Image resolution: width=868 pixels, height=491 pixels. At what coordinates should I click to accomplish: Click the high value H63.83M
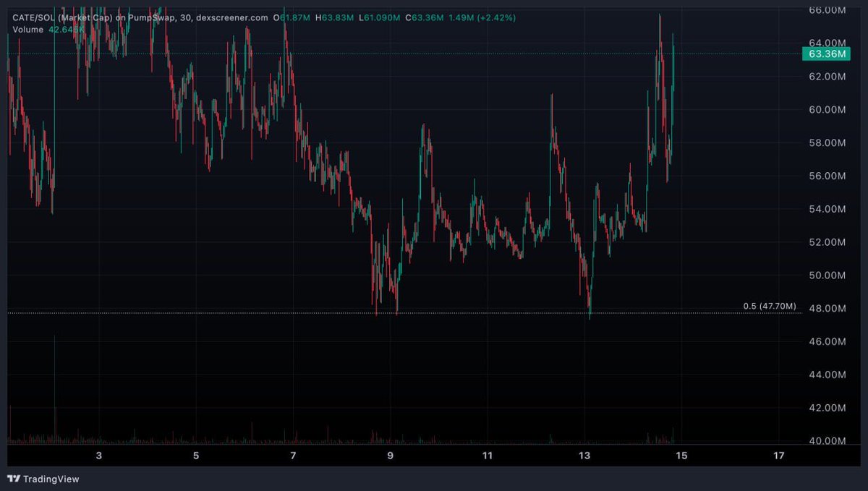[x=333, y=17]
